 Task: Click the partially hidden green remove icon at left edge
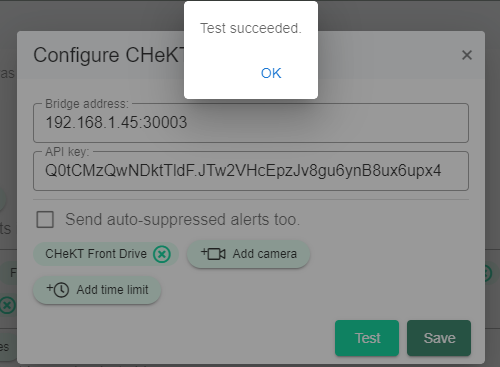(x=7, y=305)
